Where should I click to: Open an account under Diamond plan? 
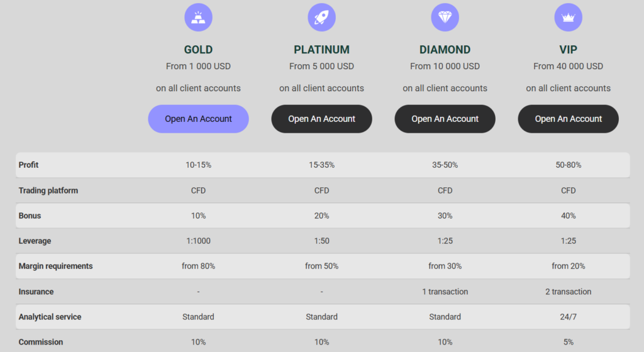coord(445,119)
